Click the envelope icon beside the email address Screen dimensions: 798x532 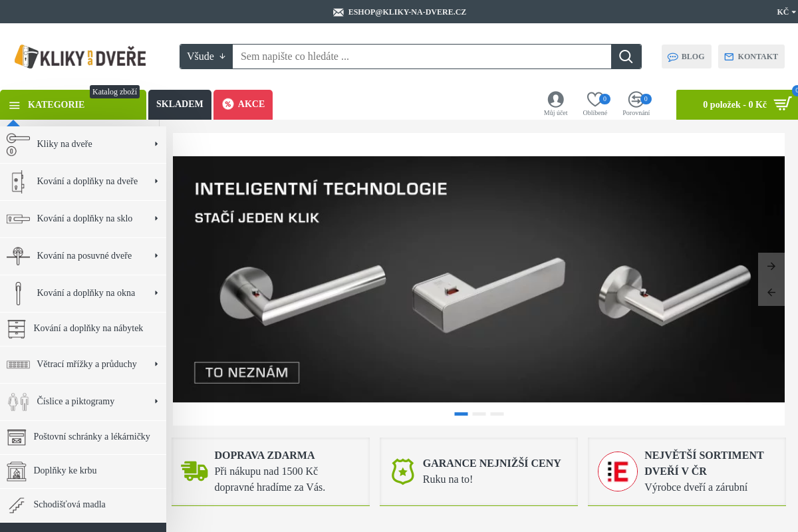338,12
